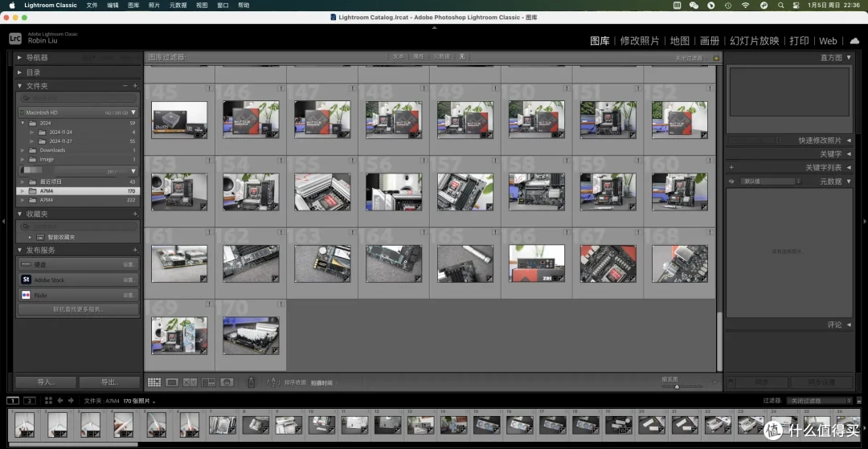Image resolution: width=868 pixels, height=449 pixels.
Task: Collapse the 2024 folder tree
Action: 23,123
